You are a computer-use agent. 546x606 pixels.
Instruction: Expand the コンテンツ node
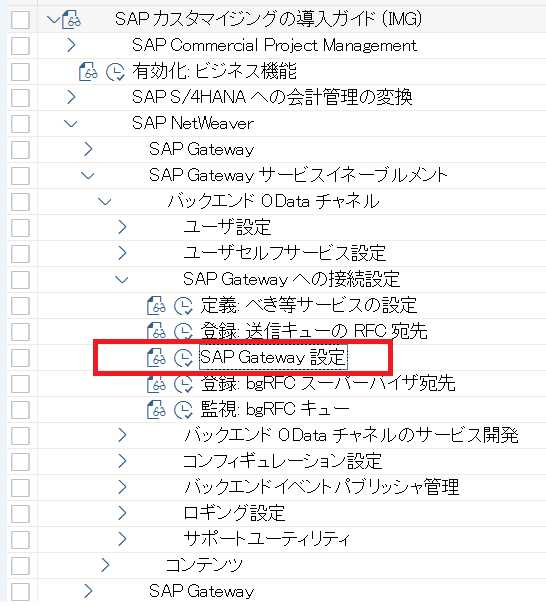105,565
